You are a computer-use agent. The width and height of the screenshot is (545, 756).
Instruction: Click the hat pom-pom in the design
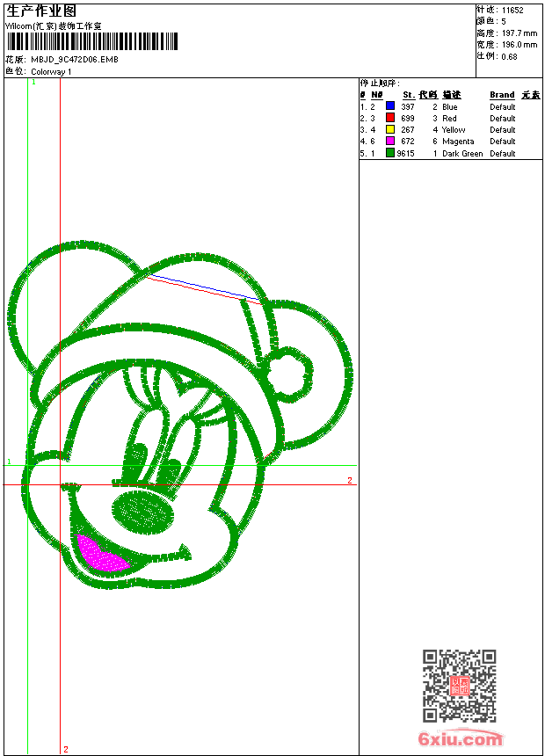pos(287,374)
